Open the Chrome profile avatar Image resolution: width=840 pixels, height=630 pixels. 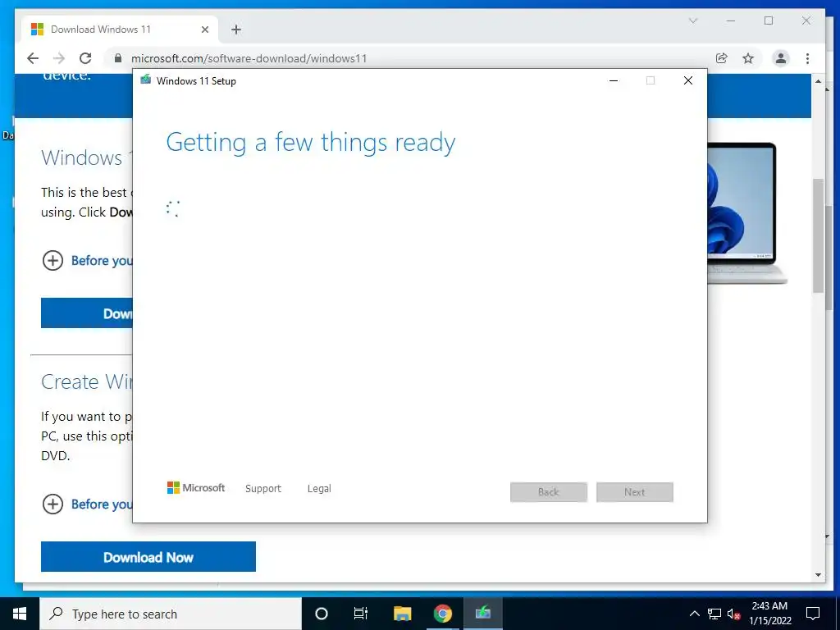click(781, 58)
